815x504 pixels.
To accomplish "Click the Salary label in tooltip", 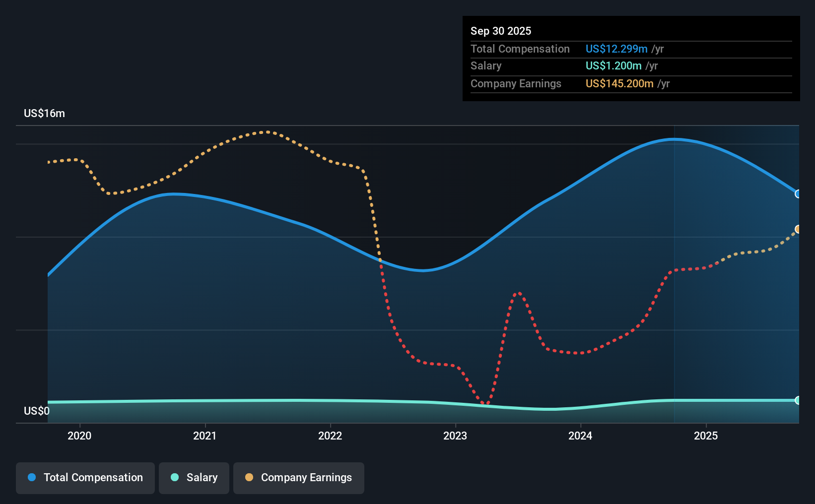I will 486,65.
